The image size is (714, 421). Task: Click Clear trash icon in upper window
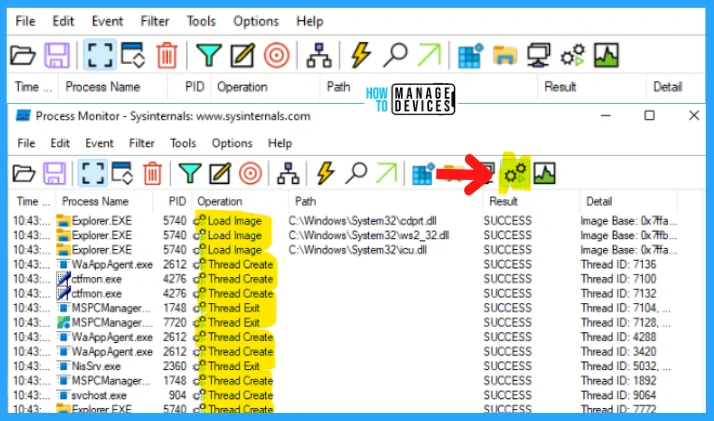coord(167,55)
